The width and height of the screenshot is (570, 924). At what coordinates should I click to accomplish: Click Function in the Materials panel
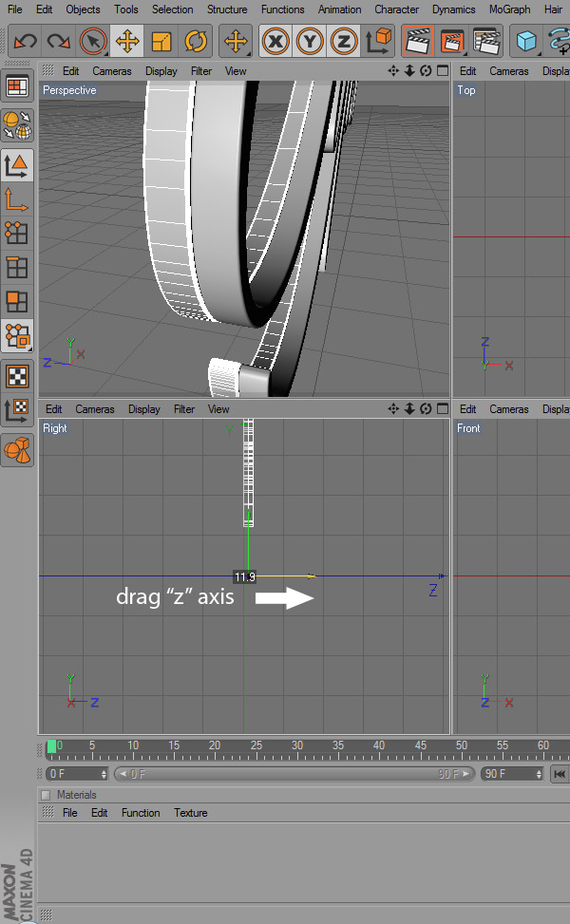tap(141, 813)
